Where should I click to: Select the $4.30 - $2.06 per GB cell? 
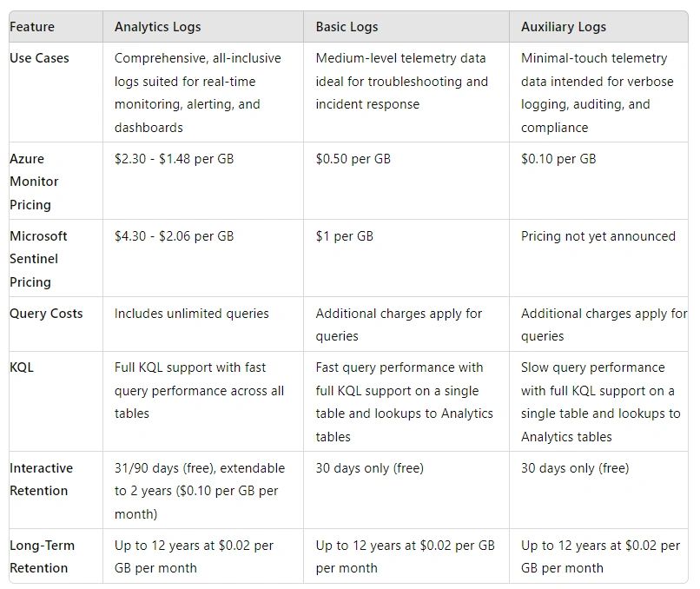[x=174, y=236]
